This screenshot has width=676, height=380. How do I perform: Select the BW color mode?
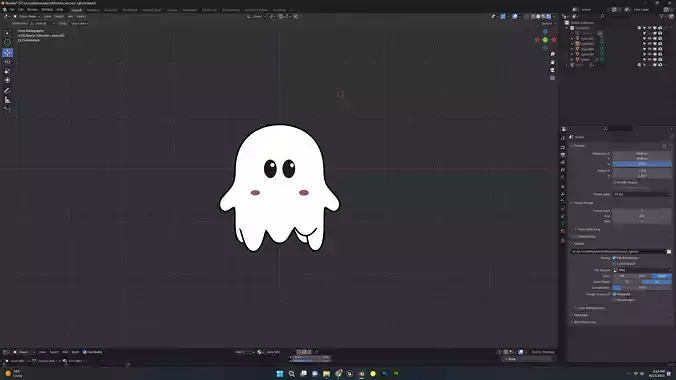pos(622,276)
